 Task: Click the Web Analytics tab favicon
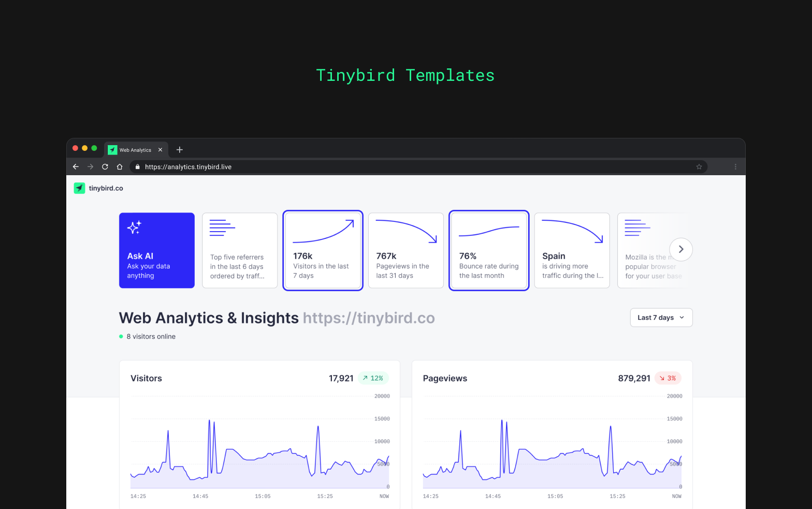pyautogui.click(x=112, y=150)
